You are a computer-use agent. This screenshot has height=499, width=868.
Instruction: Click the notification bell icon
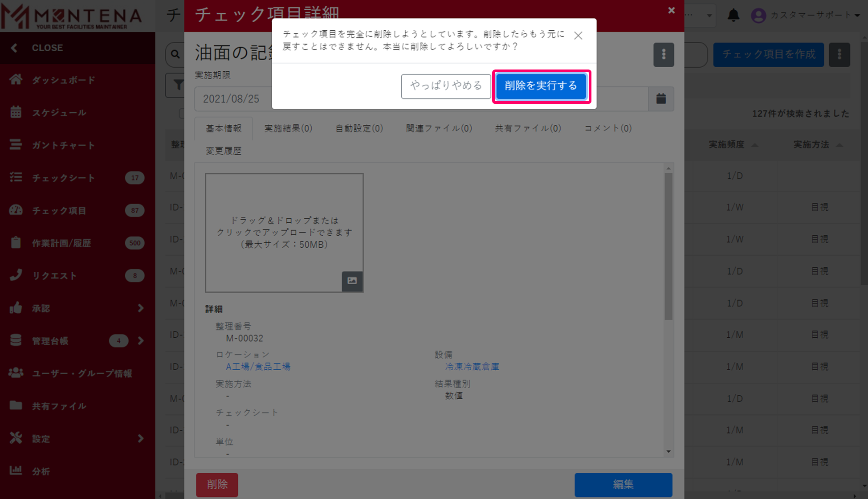click(733, 16)
